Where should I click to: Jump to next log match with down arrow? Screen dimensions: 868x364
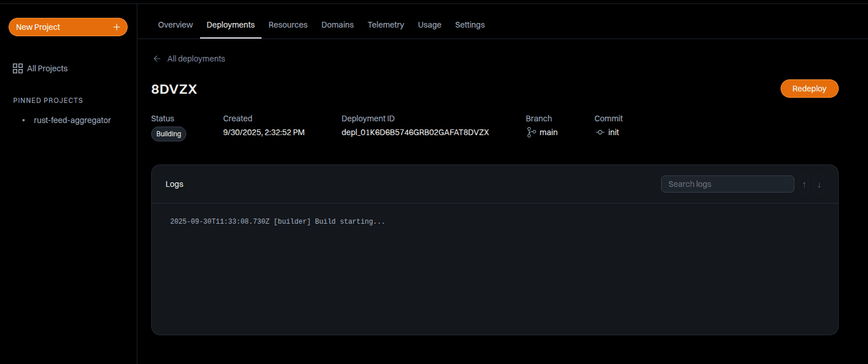[819, 185]
